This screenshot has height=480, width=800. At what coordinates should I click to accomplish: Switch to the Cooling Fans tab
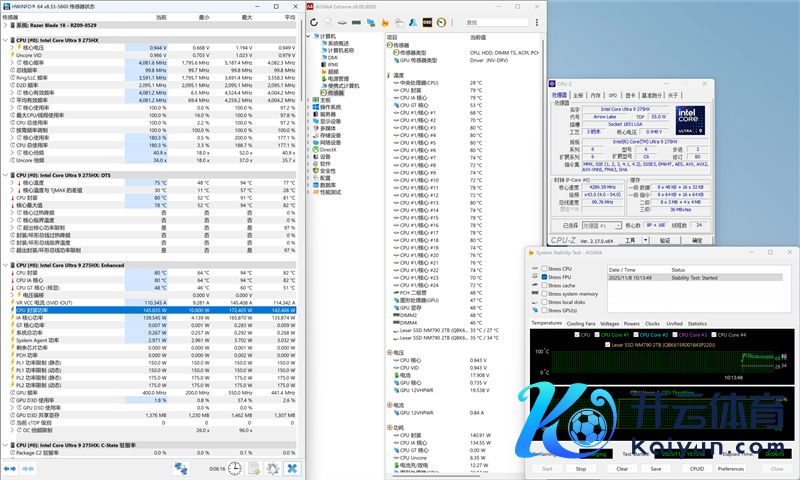[580, 323]
